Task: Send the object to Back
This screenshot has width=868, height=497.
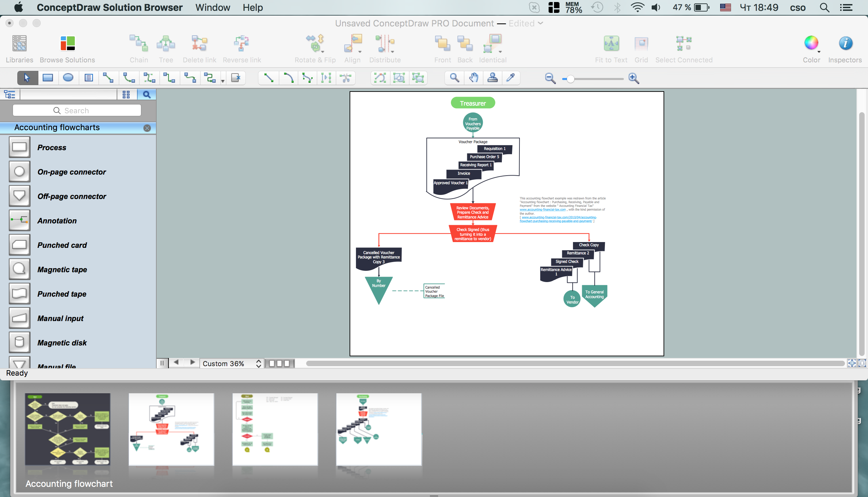Action: point(465,43)
